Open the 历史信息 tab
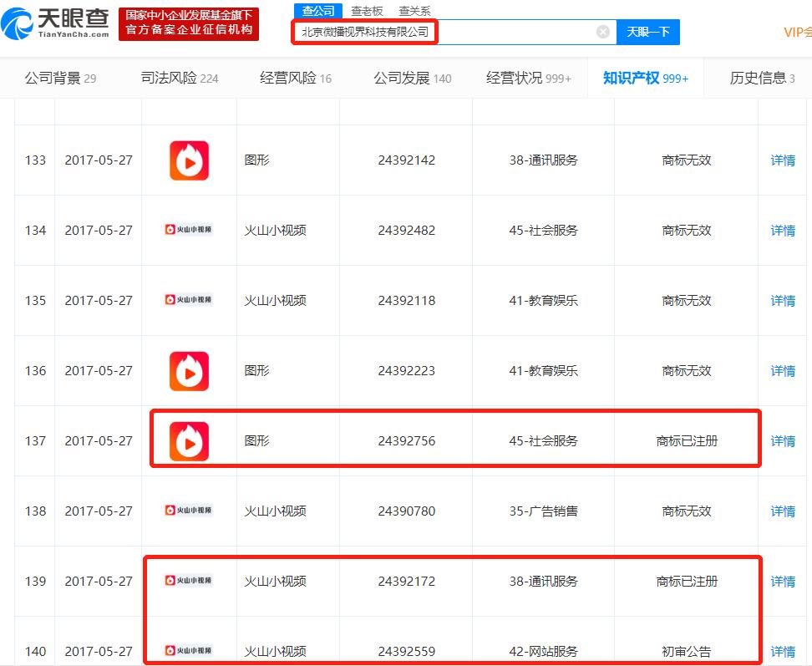The width and height of the screenshot is (812, 666). tap(762, 79)
